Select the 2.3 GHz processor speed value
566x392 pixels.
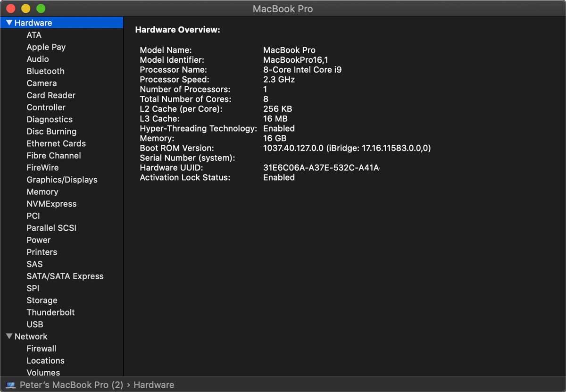coord(279,79)
